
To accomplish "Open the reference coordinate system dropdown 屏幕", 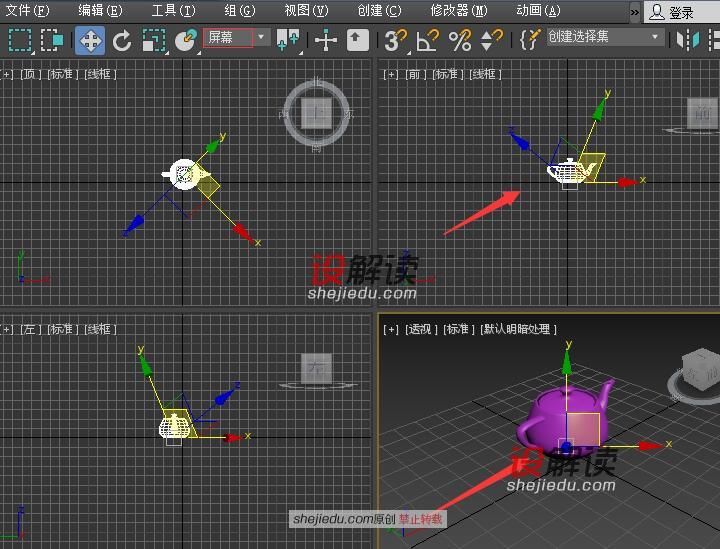I will point(236,38).
